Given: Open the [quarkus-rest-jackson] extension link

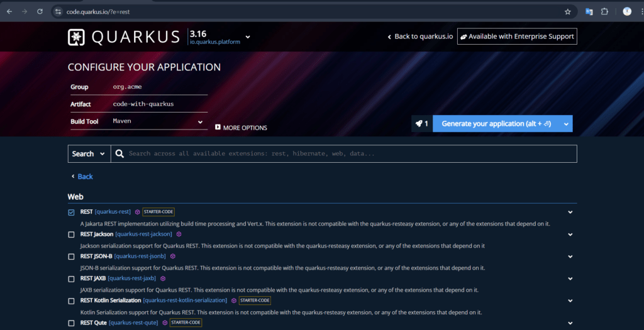Looking at the screenshot, I should 144,234.
